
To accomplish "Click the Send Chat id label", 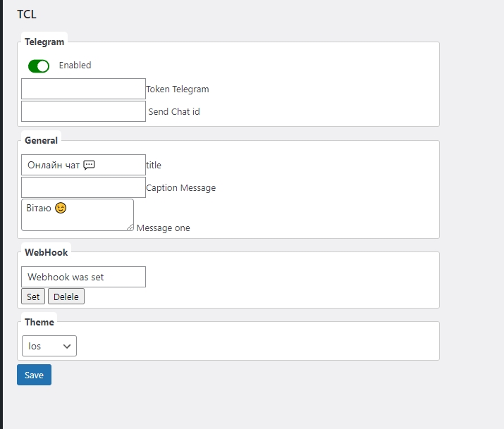I will coord(174,111).
